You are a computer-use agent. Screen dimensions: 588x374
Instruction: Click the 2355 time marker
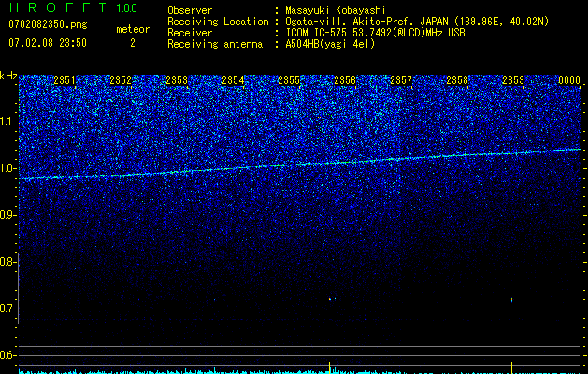tap(289, 80)
